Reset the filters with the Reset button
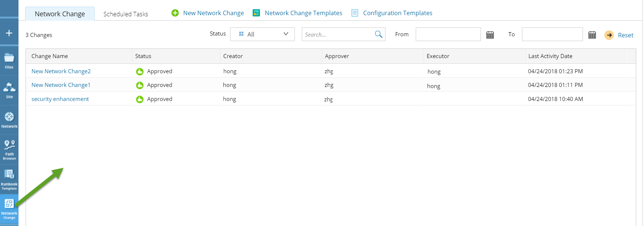644x226 pixels. pyautogui.click(x=625, y=35)
